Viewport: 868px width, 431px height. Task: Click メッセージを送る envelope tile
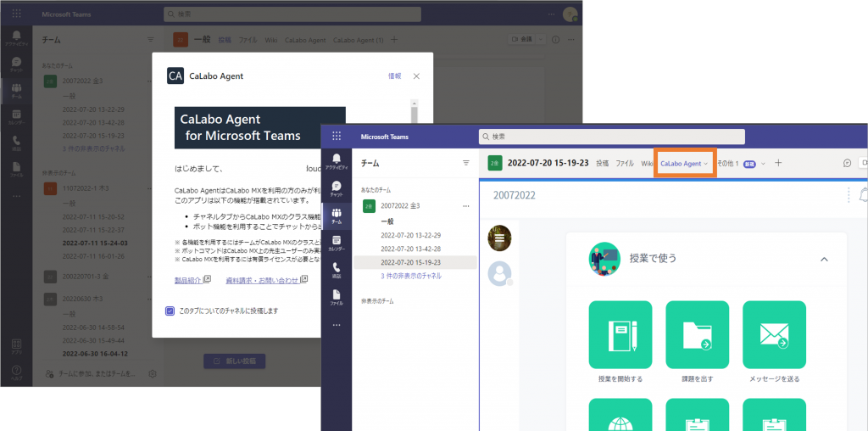tap(774, 334)
